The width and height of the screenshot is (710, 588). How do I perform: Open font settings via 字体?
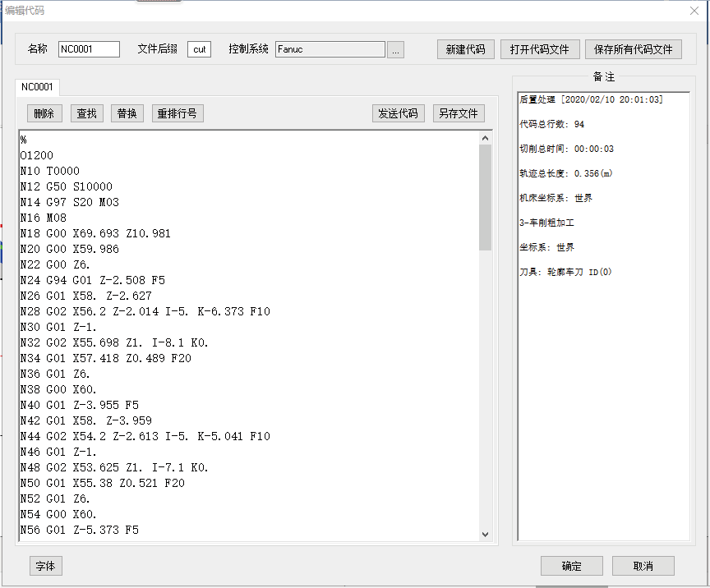(x=46, y=566)
